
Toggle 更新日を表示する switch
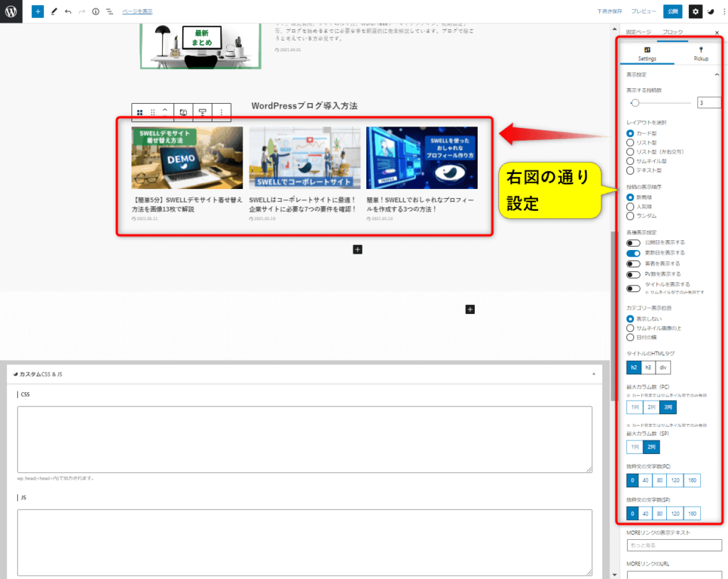pyautogui.click(x=633, y=254)
